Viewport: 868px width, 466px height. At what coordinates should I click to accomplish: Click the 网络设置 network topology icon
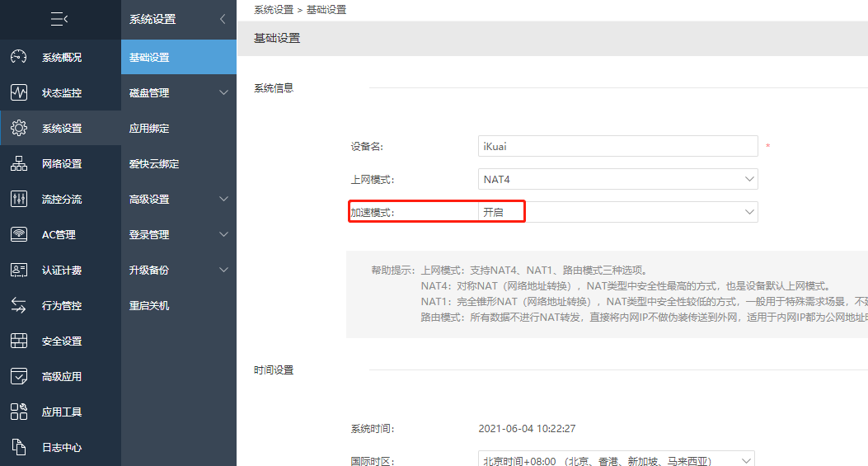[x=18, y=163]
